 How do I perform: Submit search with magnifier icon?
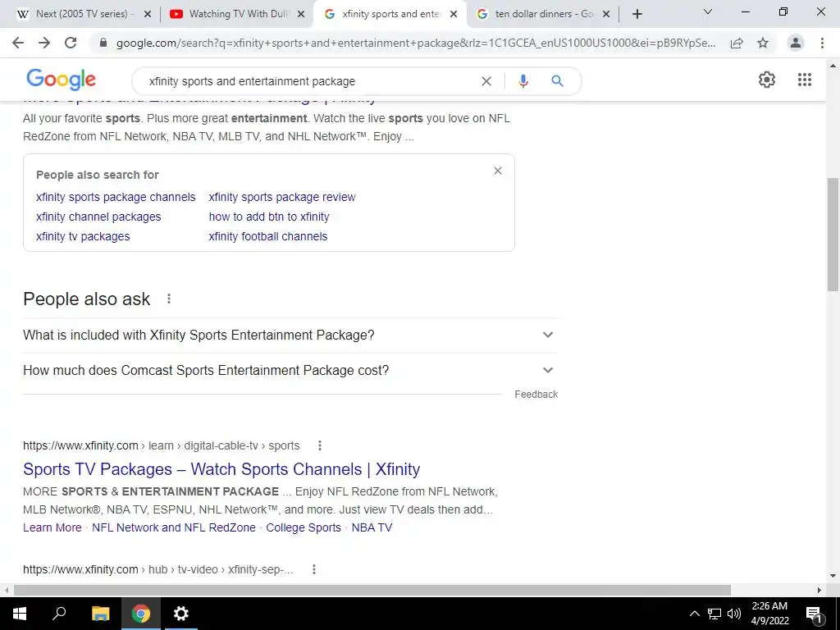(557, 81)
